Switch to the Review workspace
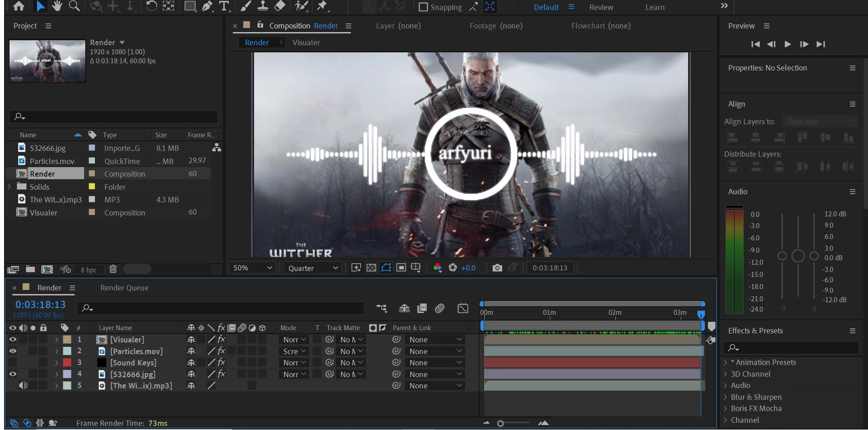 tap(601, 7)
